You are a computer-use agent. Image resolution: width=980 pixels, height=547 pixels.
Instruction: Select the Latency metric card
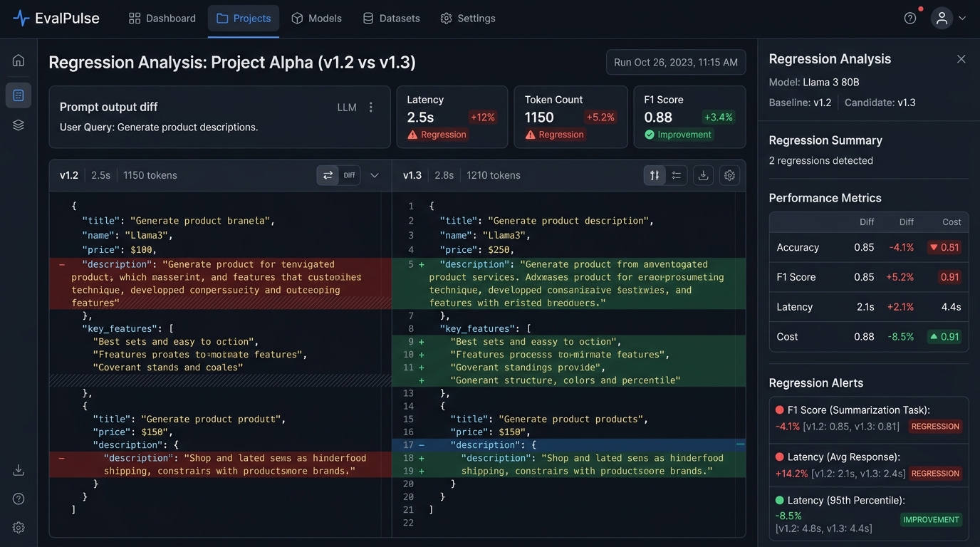452,118
